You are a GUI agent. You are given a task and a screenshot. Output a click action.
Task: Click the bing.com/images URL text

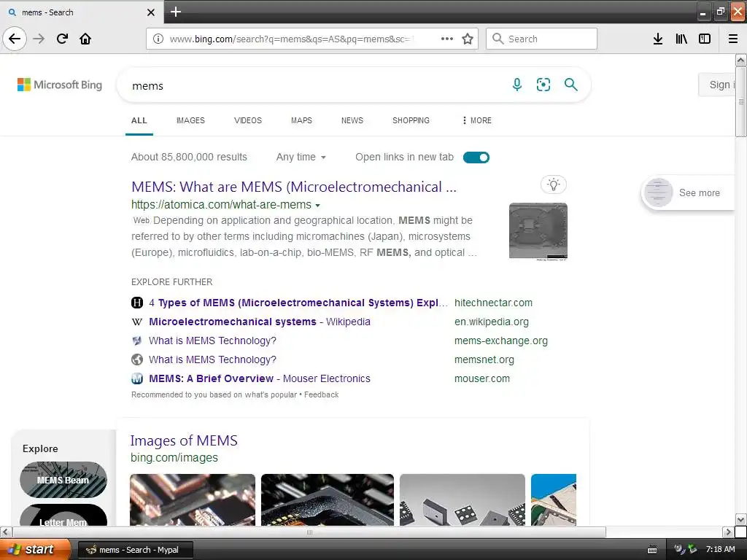coord(174,458)
